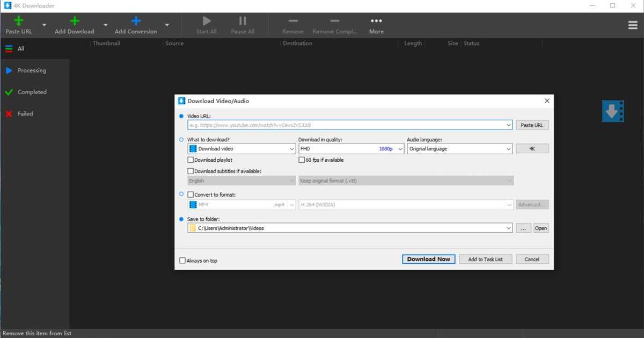Screen dimensions: 644x338
Task: Enable Always on top
Action: [182, 260]
